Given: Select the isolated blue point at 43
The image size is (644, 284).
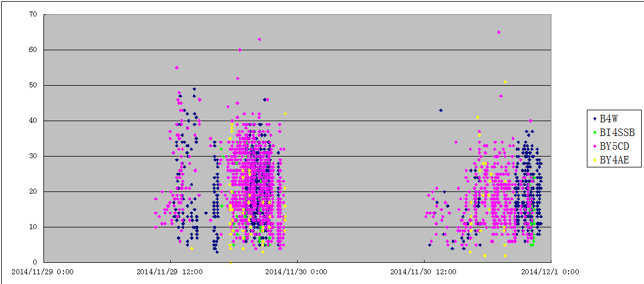Looking at the screenshot, I should [441, 110].
